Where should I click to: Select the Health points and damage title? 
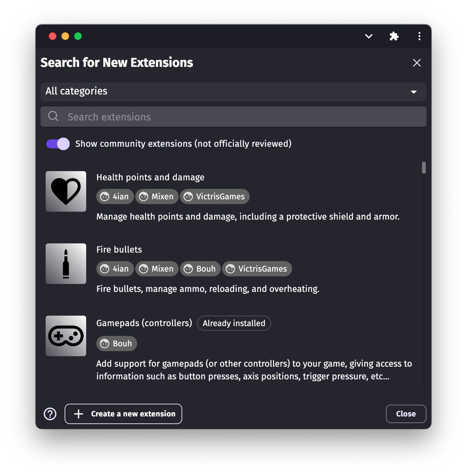point(150,177)
